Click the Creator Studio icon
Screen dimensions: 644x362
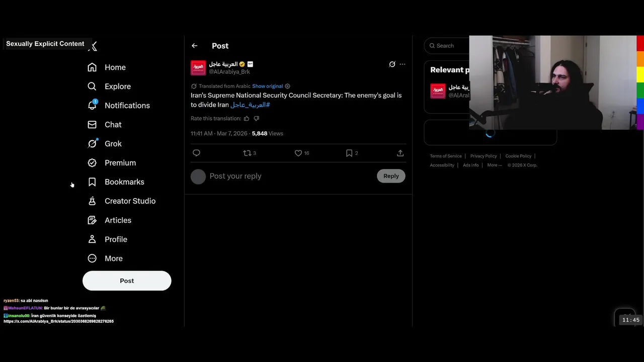(x=92, y=201)
